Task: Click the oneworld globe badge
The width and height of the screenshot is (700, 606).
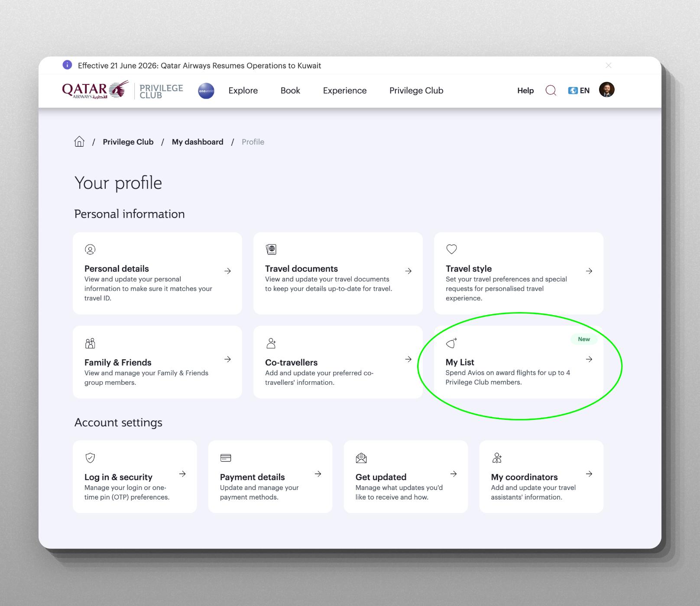Action: 206,91
